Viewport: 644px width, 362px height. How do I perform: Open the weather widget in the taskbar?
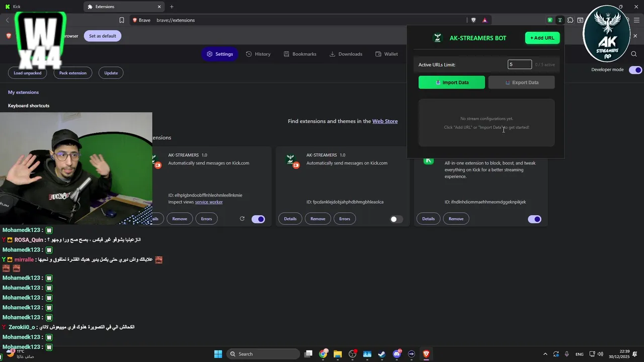19,354
